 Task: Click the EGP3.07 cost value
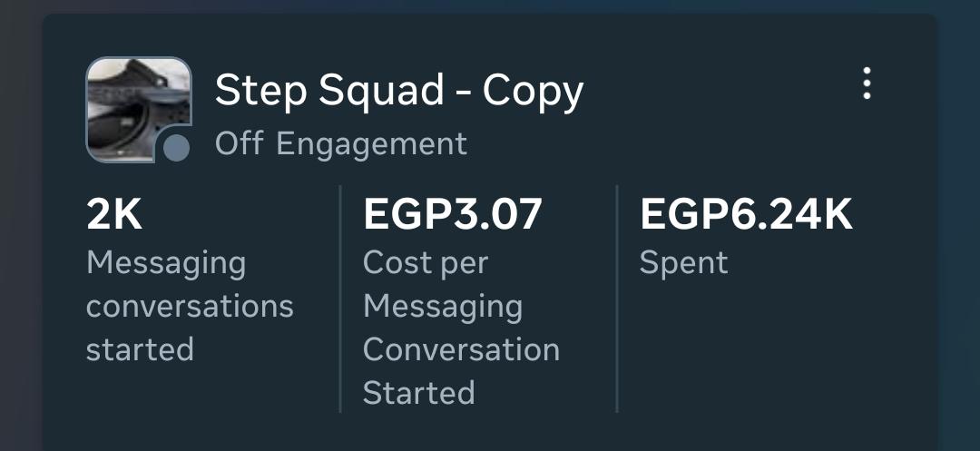point(452,214)
